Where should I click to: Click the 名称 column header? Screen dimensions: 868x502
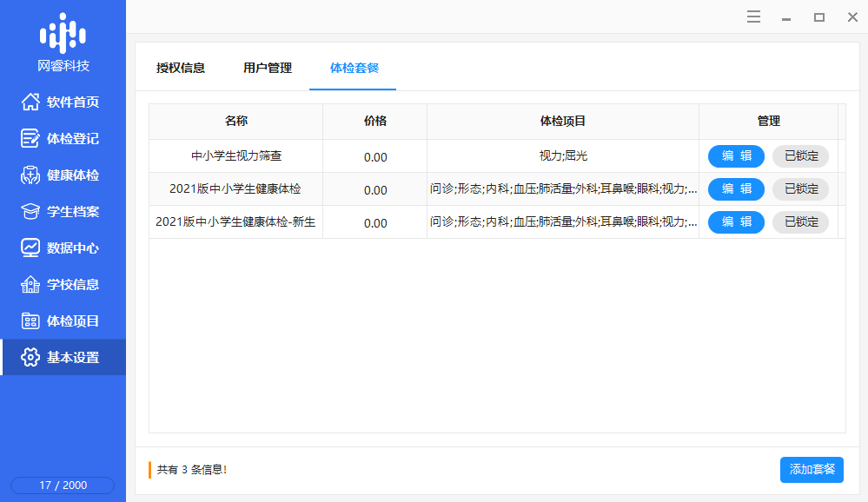point(235,122)
